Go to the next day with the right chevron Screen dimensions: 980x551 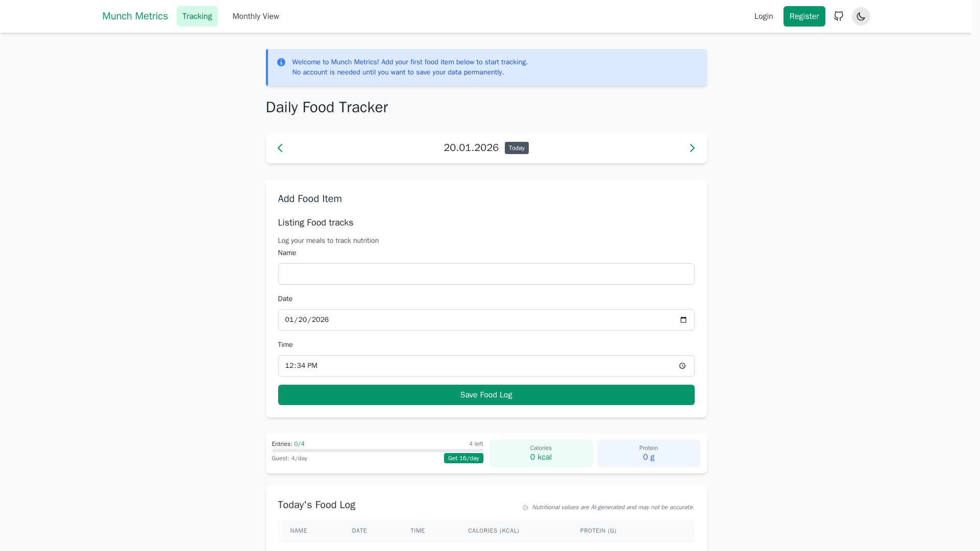[692, 148]
